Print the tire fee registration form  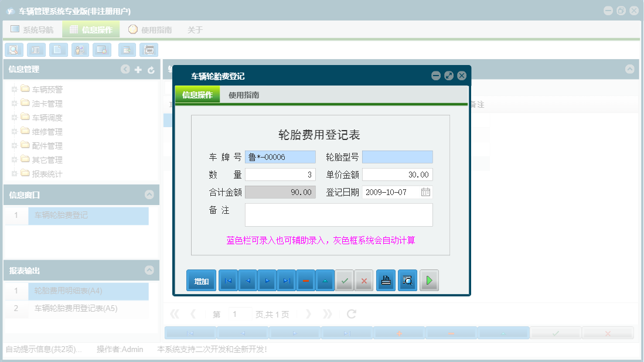click(x=385, y=280)
